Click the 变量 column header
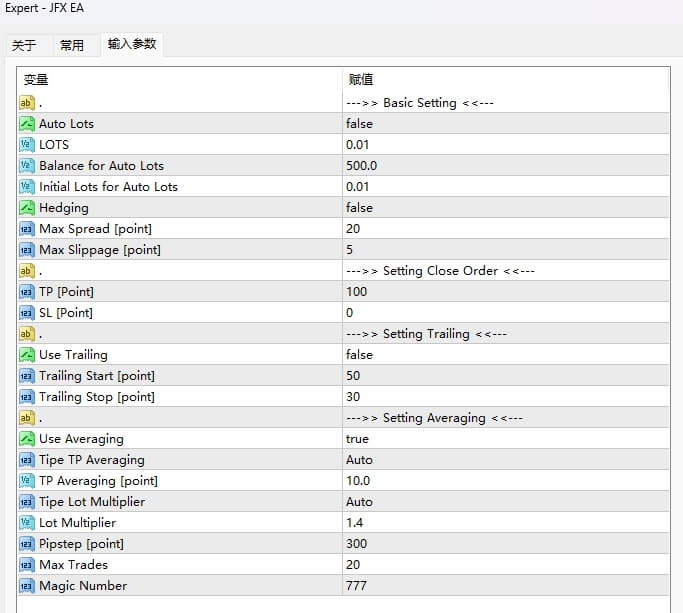The image size is (683, 613). pyautogui.click(x=36, y=80)
